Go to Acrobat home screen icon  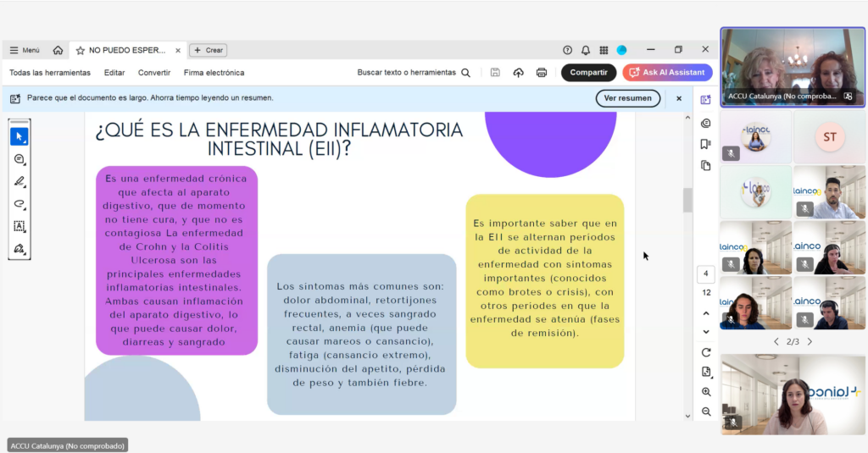(58, 50)
